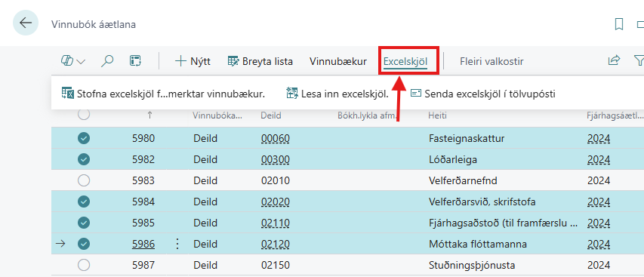Image resolution: width=644 pixels, height=277 pixels.
Task: Open Deild link 02120
Action: pos(275,245)
